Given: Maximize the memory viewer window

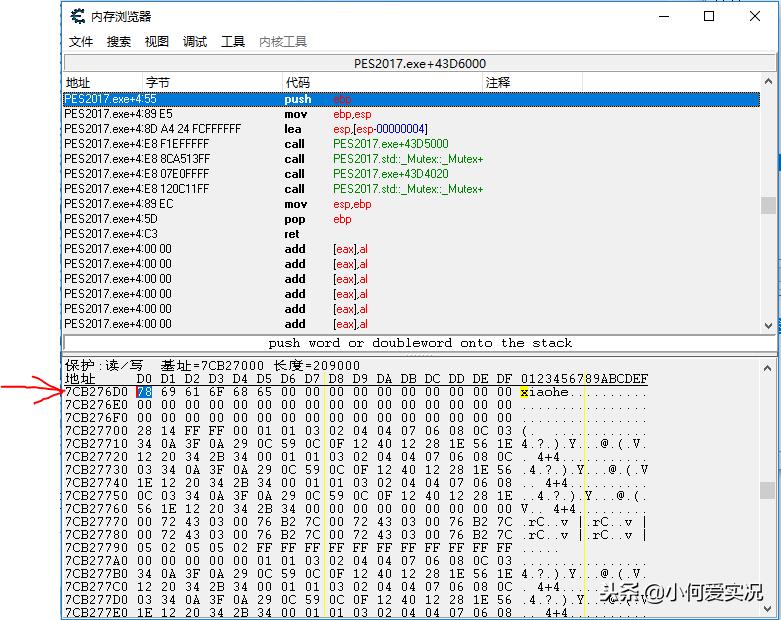Looking at the screenshot, I should click(709, 17).
